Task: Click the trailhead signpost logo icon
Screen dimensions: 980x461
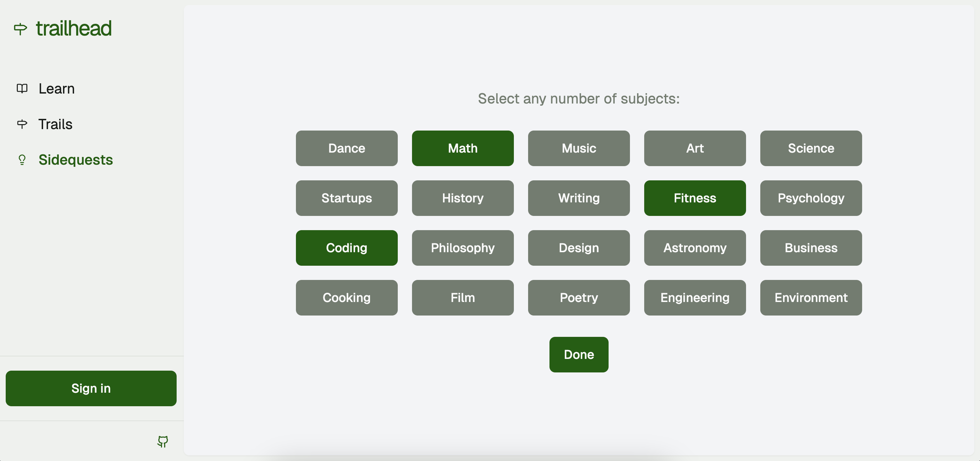Action: pos(21,29)
